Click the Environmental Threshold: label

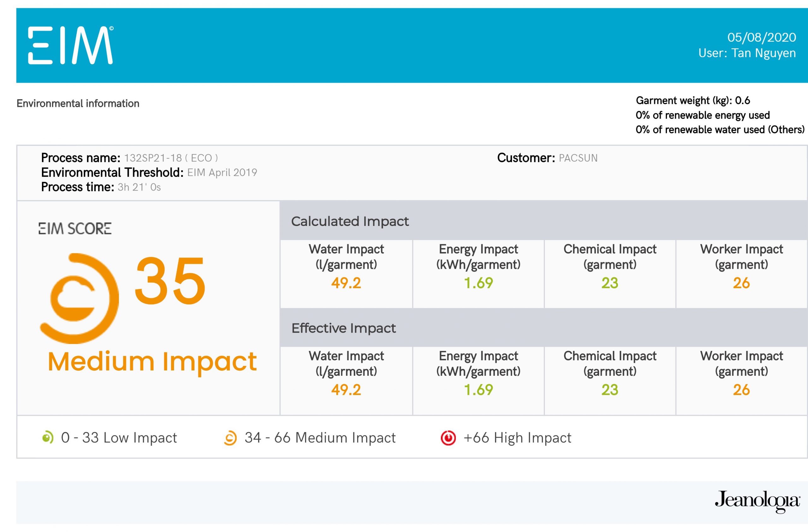pos(112,173)
